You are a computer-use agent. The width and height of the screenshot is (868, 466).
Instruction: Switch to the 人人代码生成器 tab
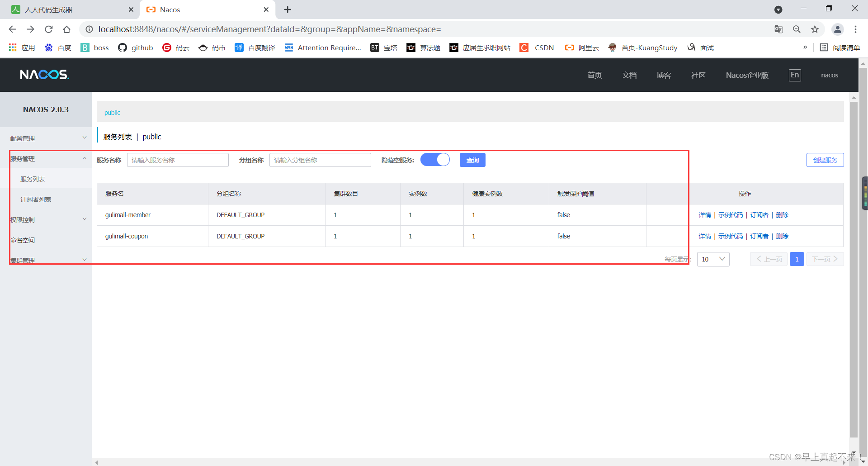coord(70,10)
